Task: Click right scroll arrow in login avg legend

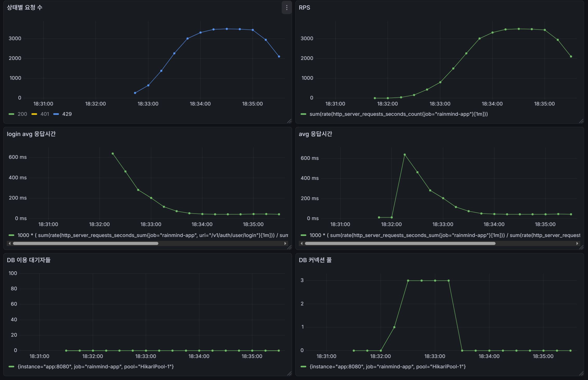Action: pyautogui.click(x=285, y=243)
